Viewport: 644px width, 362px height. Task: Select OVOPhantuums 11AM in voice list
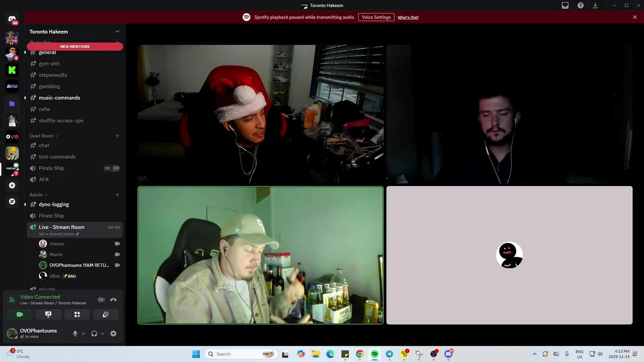coord(79,265)
